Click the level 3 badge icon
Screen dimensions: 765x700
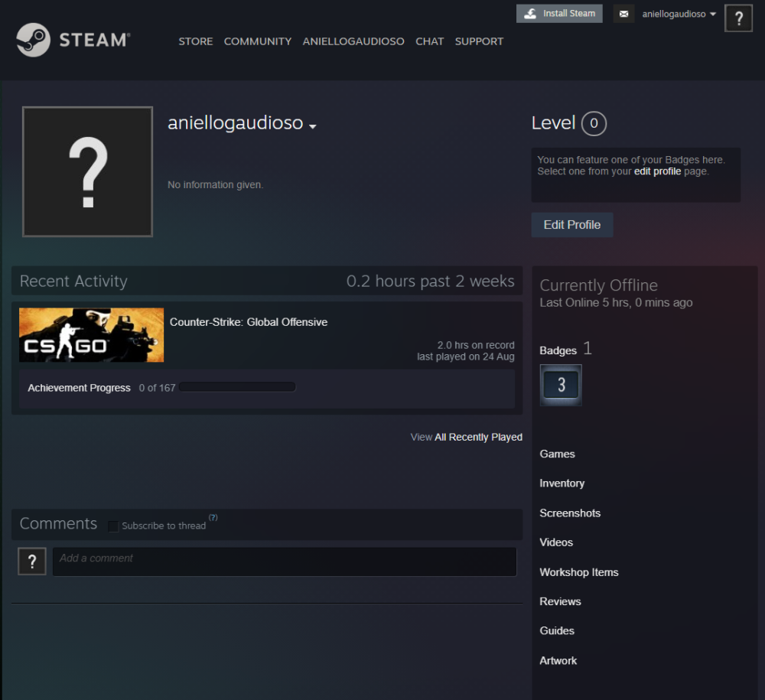[561, 385]
